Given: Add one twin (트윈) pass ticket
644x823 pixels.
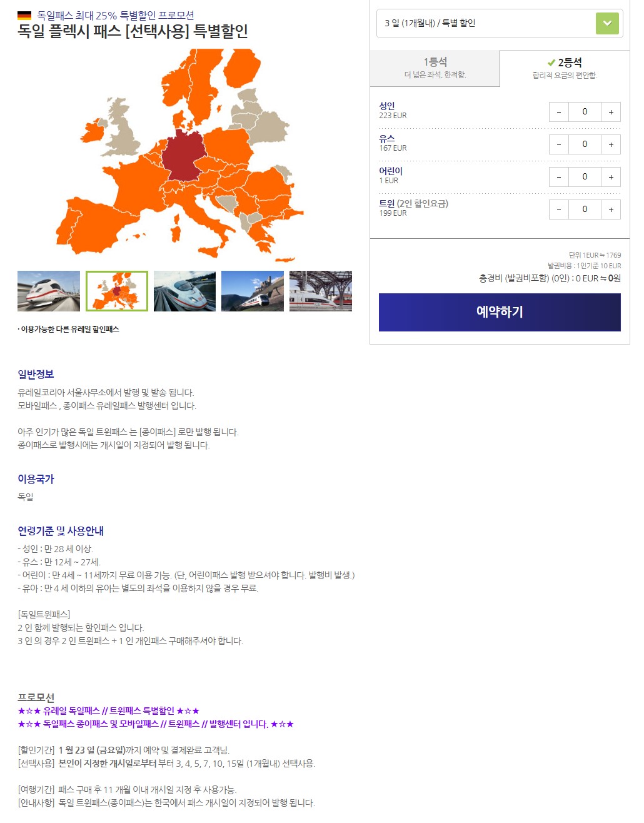Looking at the screenshot, I should pos(611,210).
